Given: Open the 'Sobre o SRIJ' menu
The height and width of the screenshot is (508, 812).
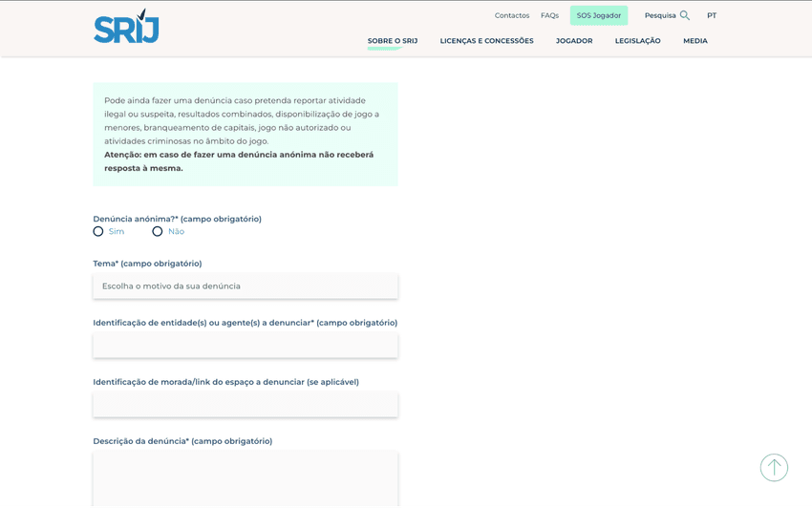Looking at the screenshot, I should point(393,41).
